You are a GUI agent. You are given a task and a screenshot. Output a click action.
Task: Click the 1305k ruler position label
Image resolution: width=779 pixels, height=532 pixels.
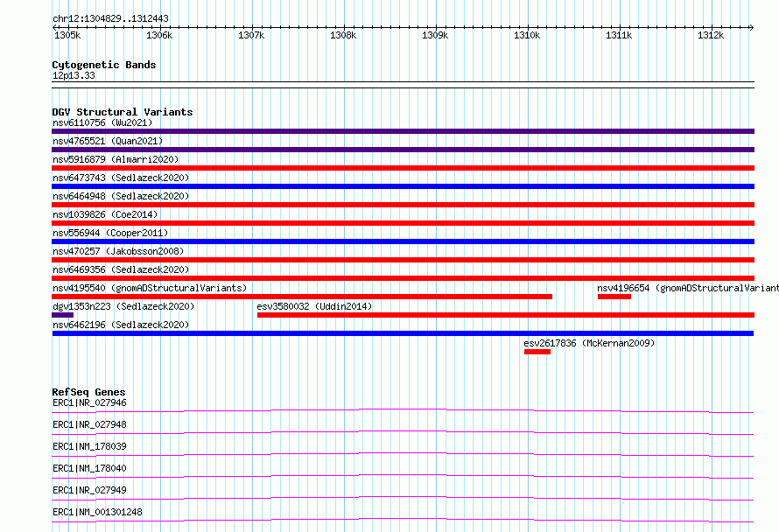(67, 36)
